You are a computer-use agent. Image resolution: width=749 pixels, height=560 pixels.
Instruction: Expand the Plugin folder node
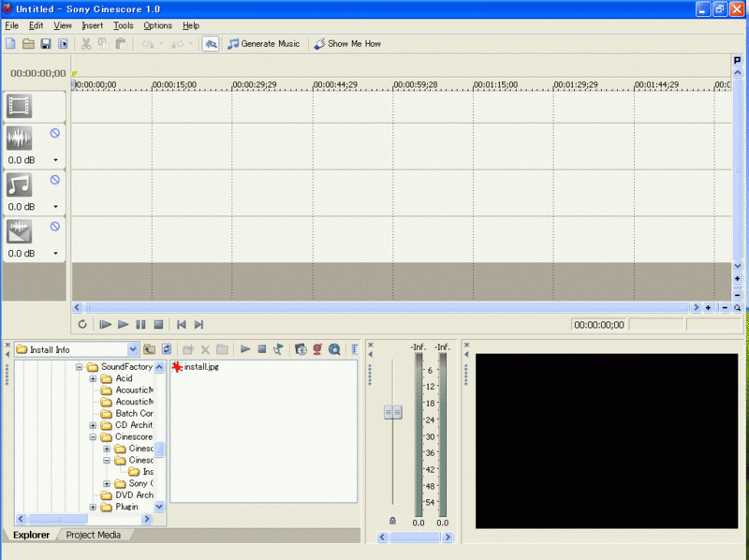click(93, 507)
